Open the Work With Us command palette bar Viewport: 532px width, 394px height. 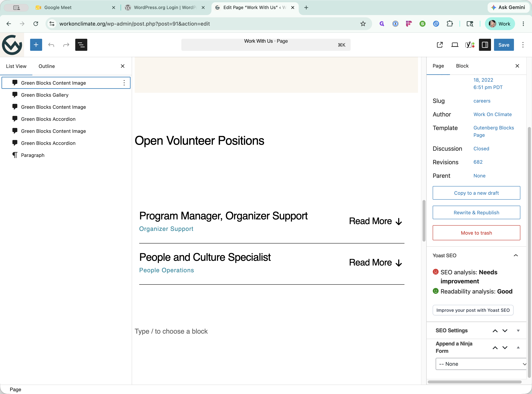[266, 45]
